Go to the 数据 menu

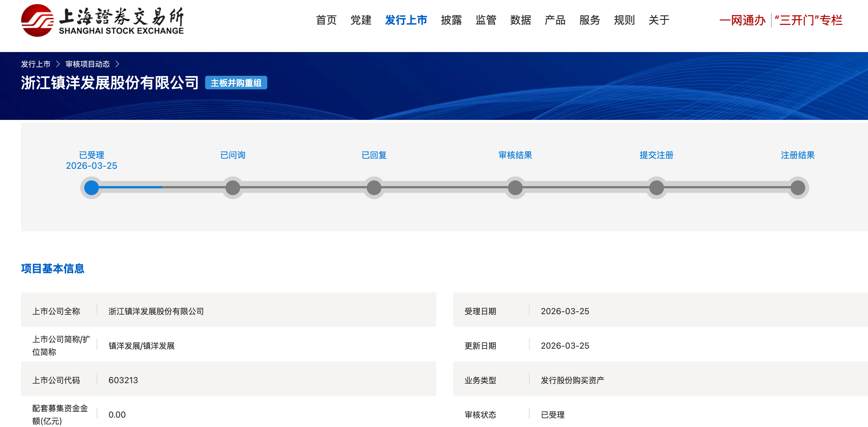pos(520,20)
